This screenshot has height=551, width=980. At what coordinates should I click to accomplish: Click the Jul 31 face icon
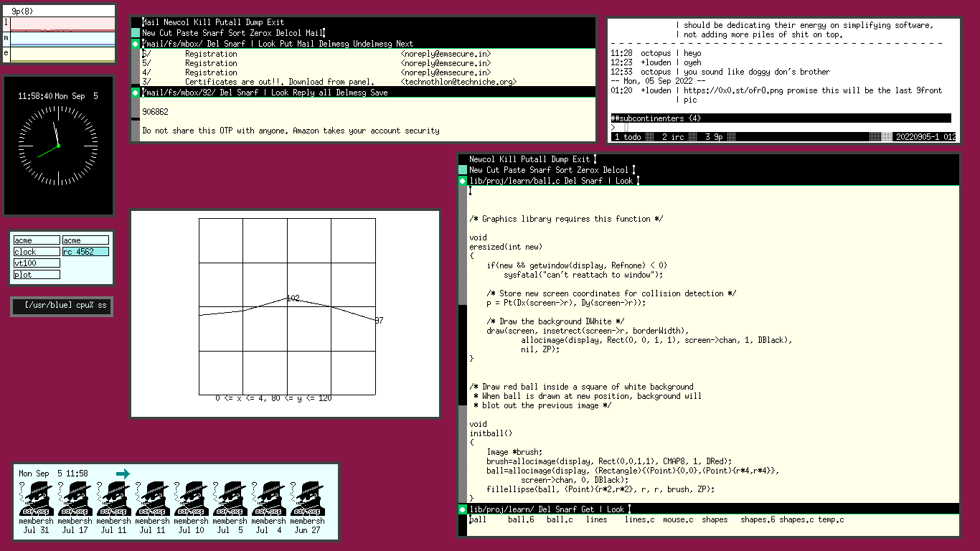click(x=36, y=498)
